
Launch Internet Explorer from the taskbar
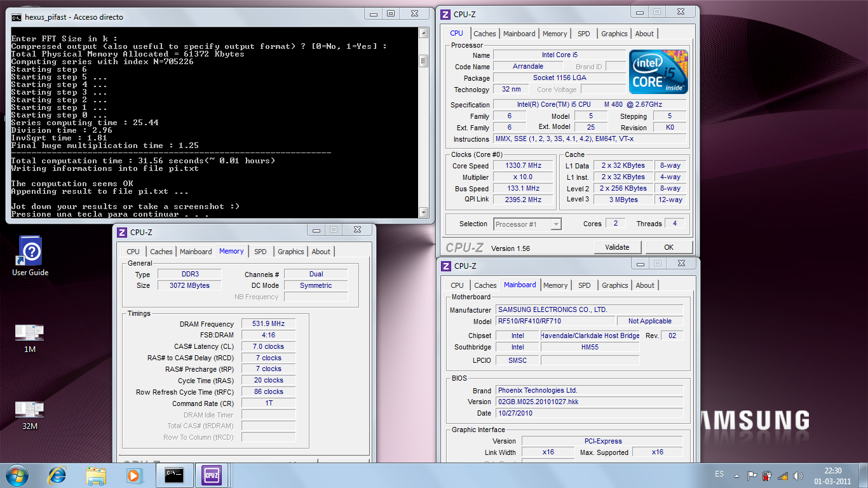coord(57,475)
